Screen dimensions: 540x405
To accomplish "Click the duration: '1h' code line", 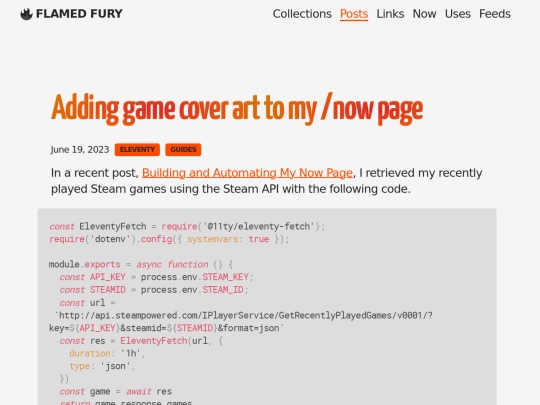I will coord(107,354).
